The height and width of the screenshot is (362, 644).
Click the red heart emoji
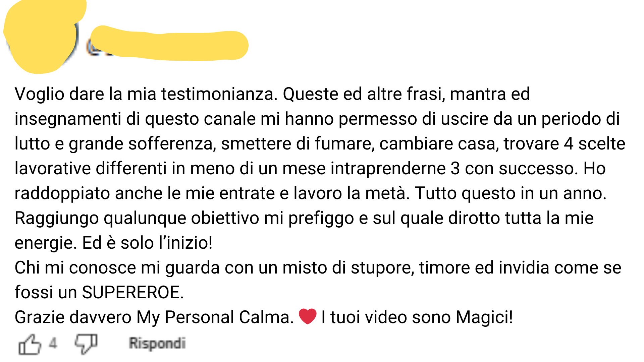308,316
